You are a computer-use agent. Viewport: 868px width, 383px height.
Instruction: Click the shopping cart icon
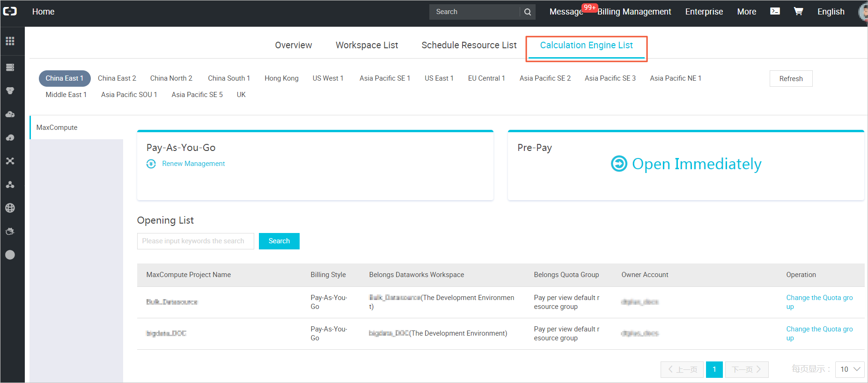[x=798, y=11]
